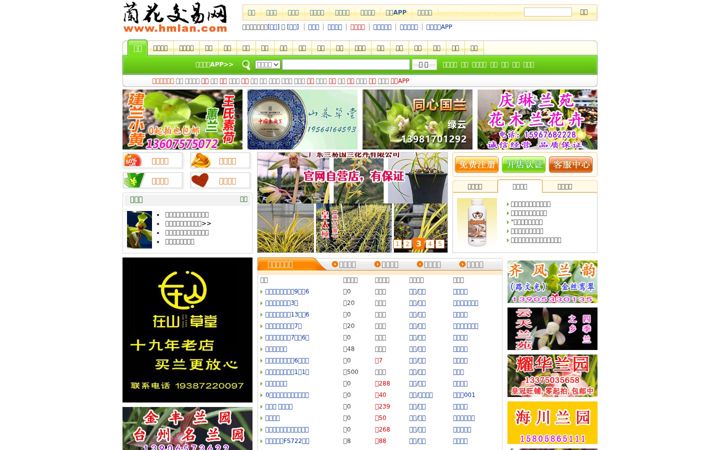The height and width of the screenshot is (450, 720).
Task: Go to slide 1 of the banner carousel
Action: pos(398,244)
